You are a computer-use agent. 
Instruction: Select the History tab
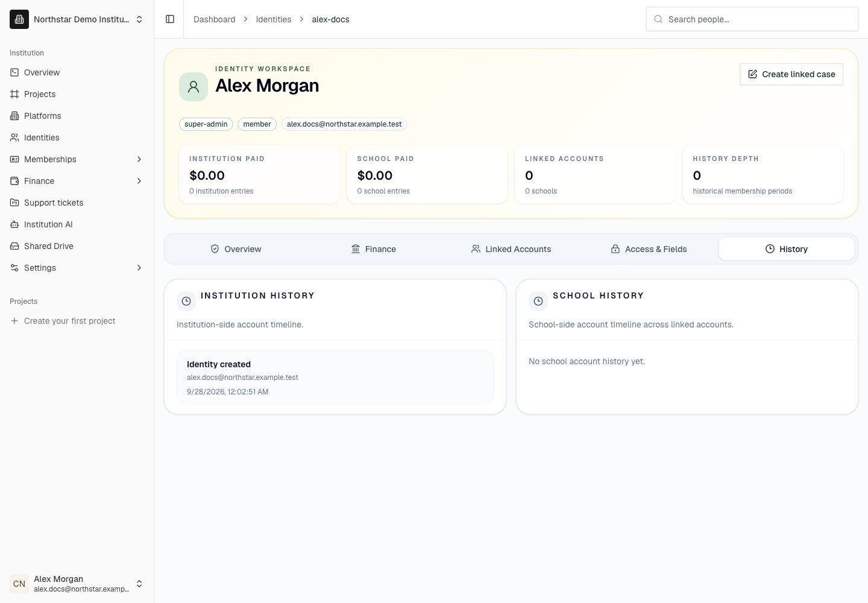tap(786, 249)
